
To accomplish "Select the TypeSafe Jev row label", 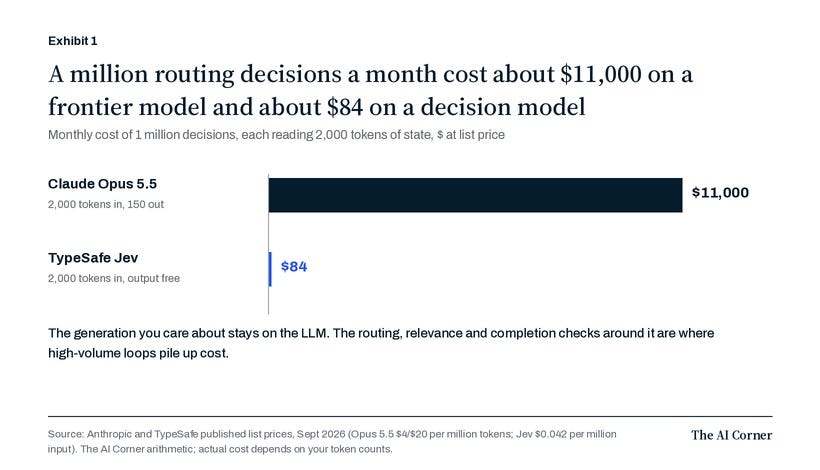I will [x=93, y=258].
